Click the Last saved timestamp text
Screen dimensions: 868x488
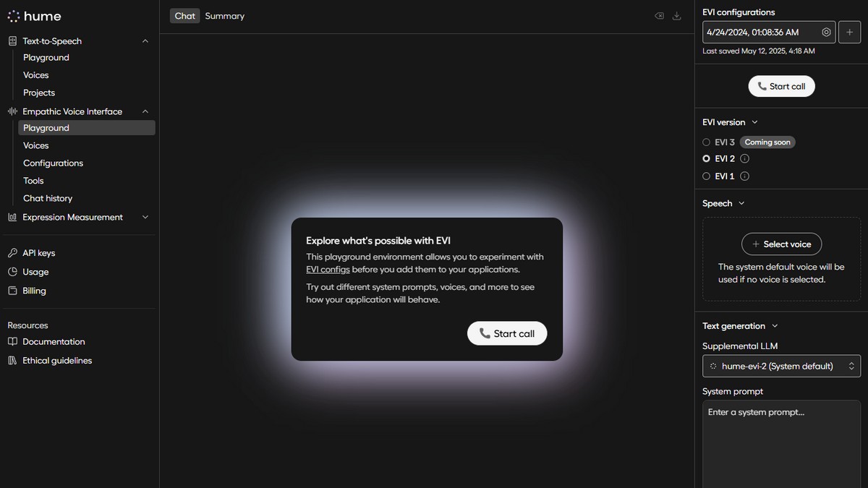coord(759,51)
